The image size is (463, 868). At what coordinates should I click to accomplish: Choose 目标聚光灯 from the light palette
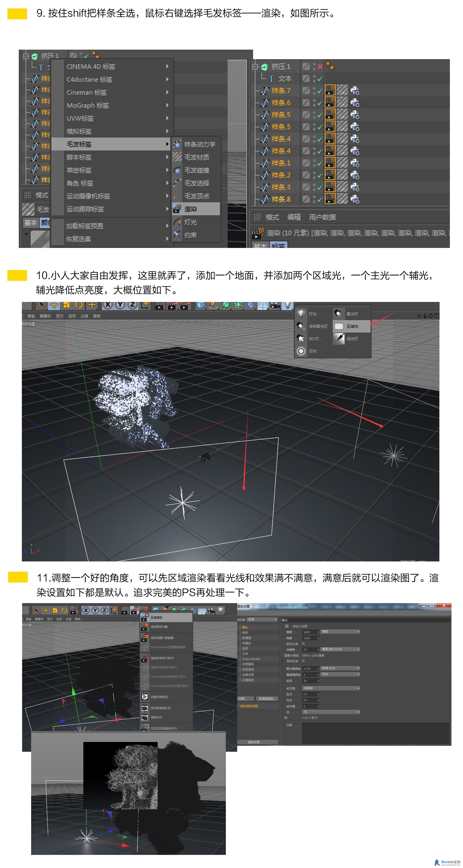pyautogui.click(x=313, y=326)
